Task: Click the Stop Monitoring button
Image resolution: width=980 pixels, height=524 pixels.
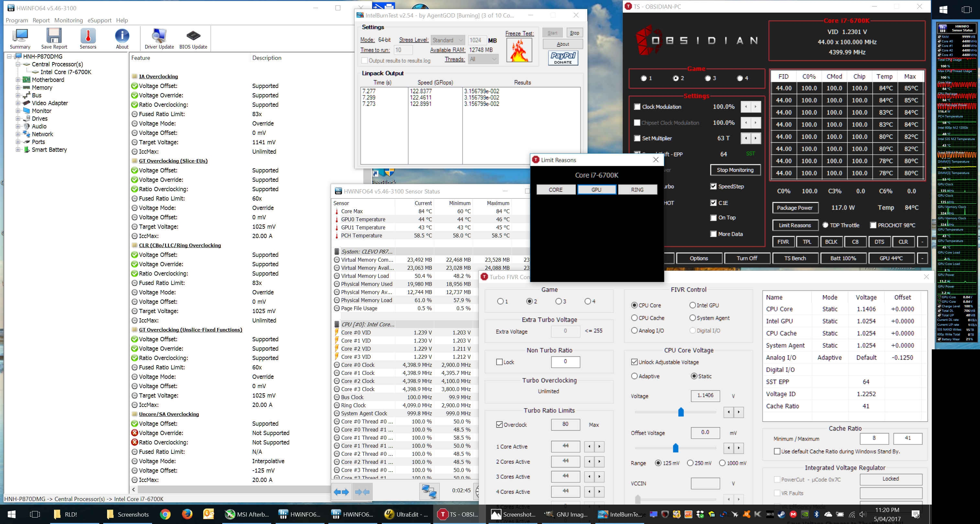Action: (x=735, y=170)
